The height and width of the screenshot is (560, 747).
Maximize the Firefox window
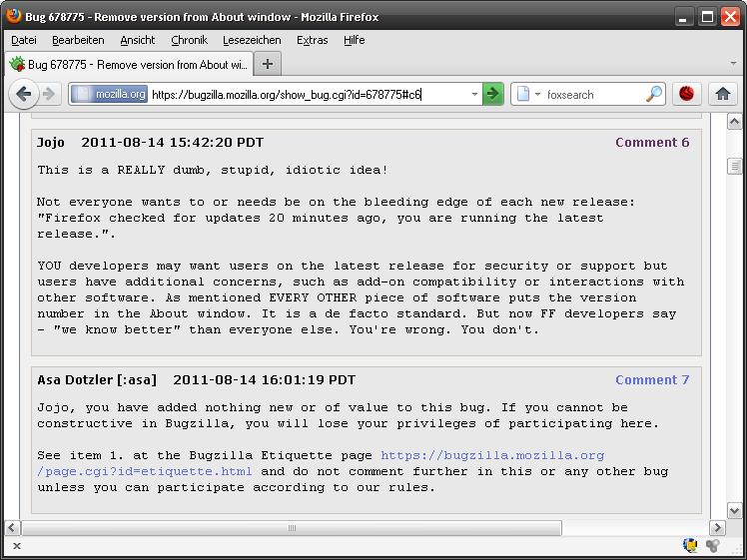[x=707, y=17]
